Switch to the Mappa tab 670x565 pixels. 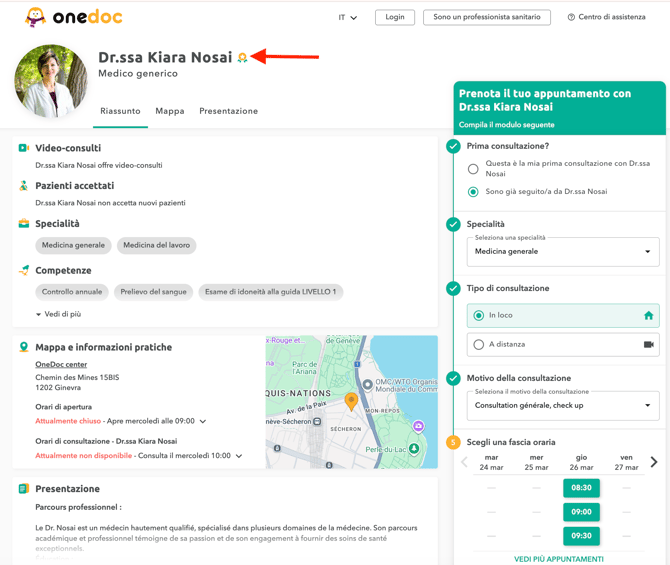(x=170, y=111)
